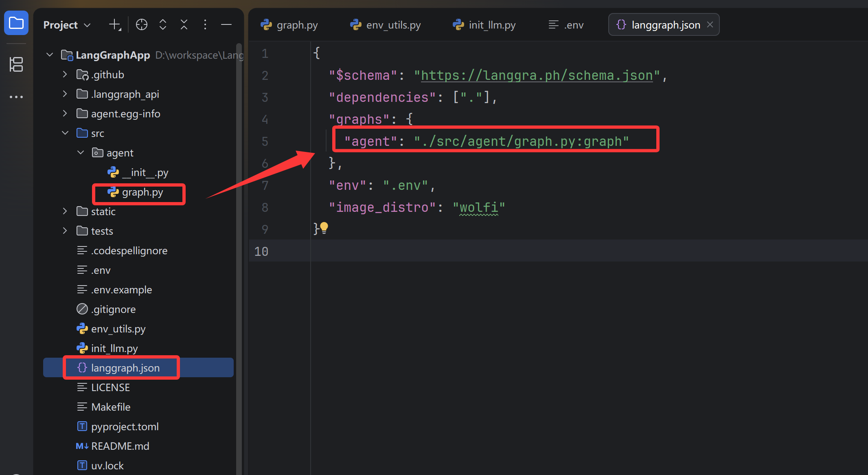Image resolution: width=868 pixels, height=475 pixels.
Task: Collapse the LangGraphApp root folder
Action: pos(50,55)
